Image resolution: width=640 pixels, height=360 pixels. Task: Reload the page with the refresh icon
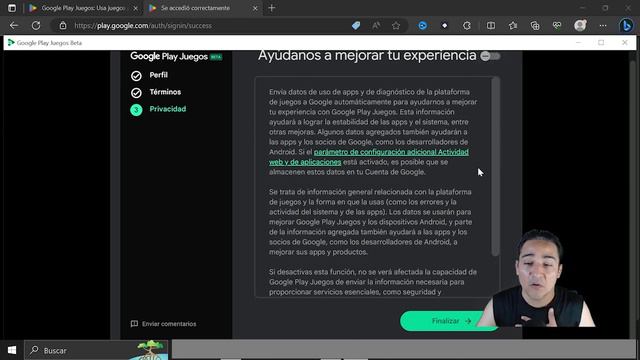tap(36, 26)
